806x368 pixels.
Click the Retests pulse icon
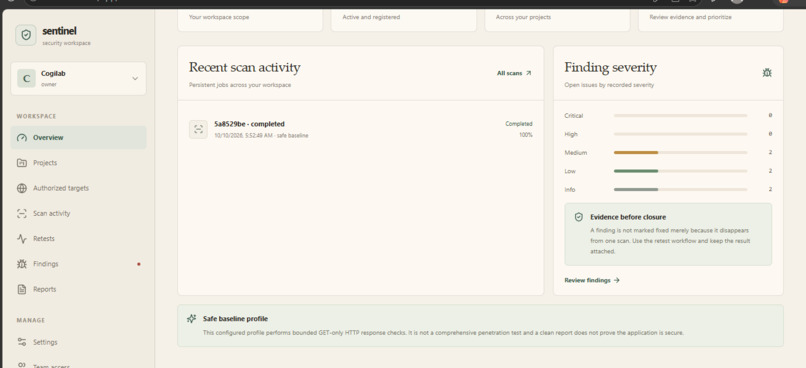[x=22, y=238]
